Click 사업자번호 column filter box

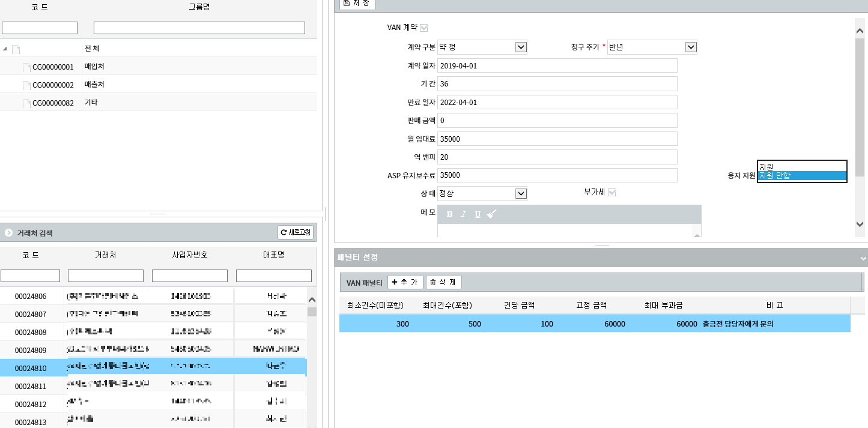(x=190, y=276)
